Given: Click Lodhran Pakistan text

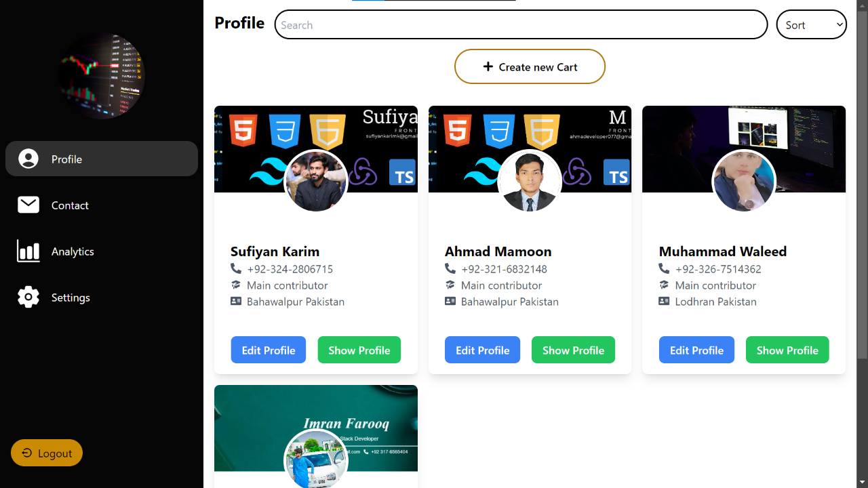Looking at the screenshot, I should pos(716,301).
